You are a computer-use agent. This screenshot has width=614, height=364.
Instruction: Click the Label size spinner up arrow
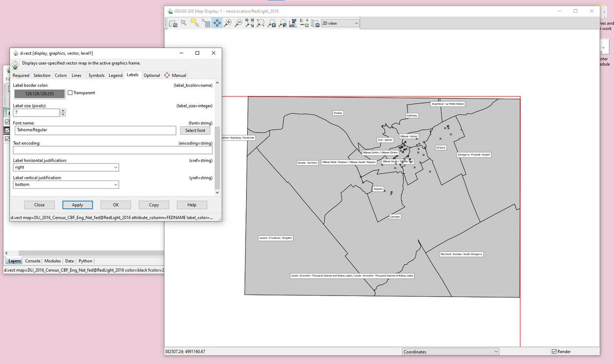point(62,110)
